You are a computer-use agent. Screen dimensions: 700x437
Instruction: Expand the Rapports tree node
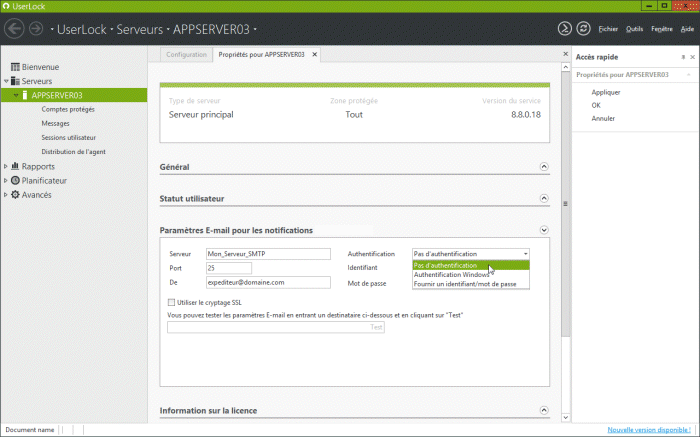(x=6, y=166)
